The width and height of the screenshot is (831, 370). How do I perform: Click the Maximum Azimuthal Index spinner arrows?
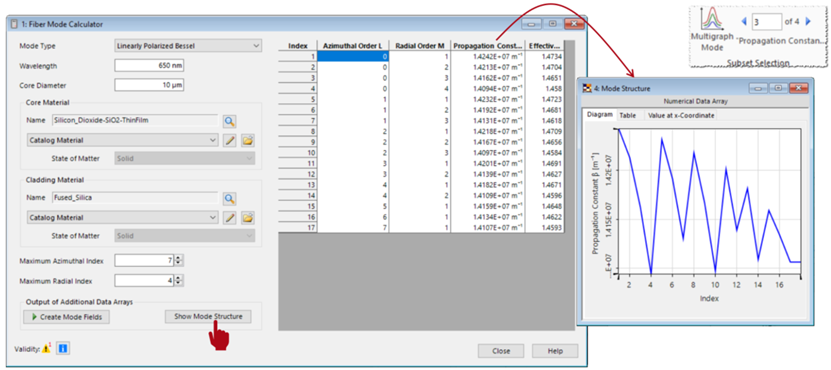pos(179,261)
